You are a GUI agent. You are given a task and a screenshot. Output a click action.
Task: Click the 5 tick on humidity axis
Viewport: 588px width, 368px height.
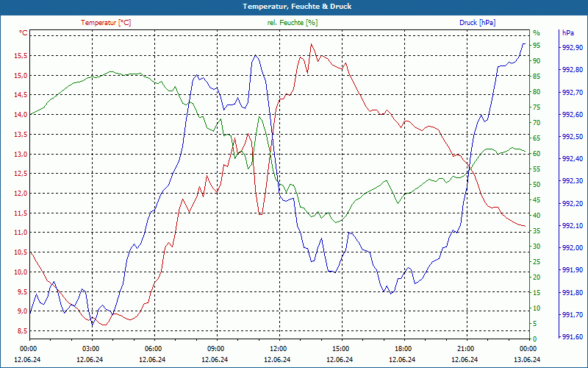point(535,324)
